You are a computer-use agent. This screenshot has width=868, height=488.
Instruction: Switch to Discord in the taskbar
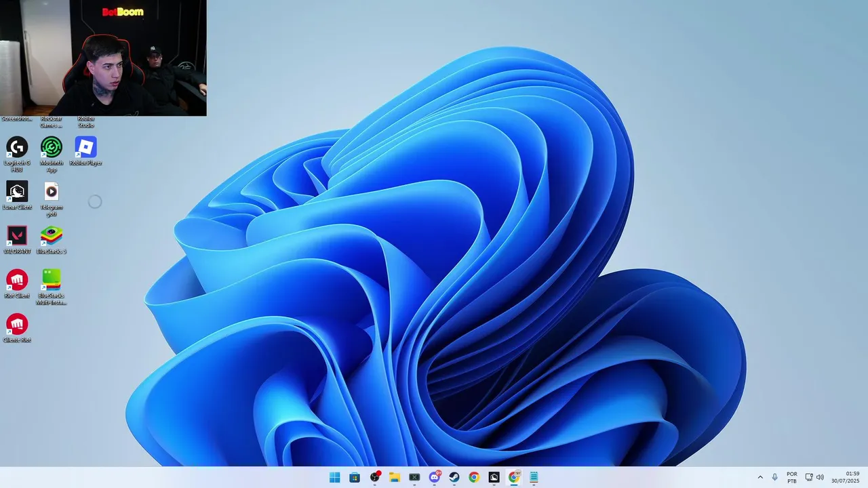click(435, 477)
